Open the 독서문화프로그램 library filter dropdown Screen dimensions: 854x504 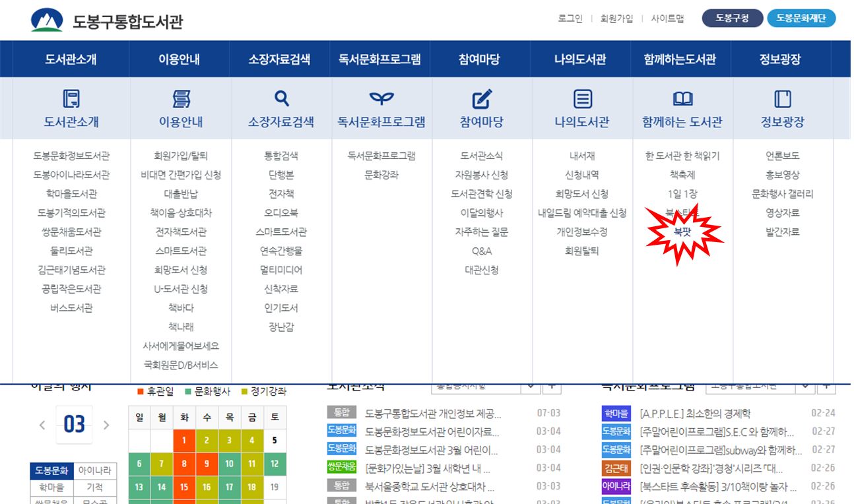[x=760, y=388]
